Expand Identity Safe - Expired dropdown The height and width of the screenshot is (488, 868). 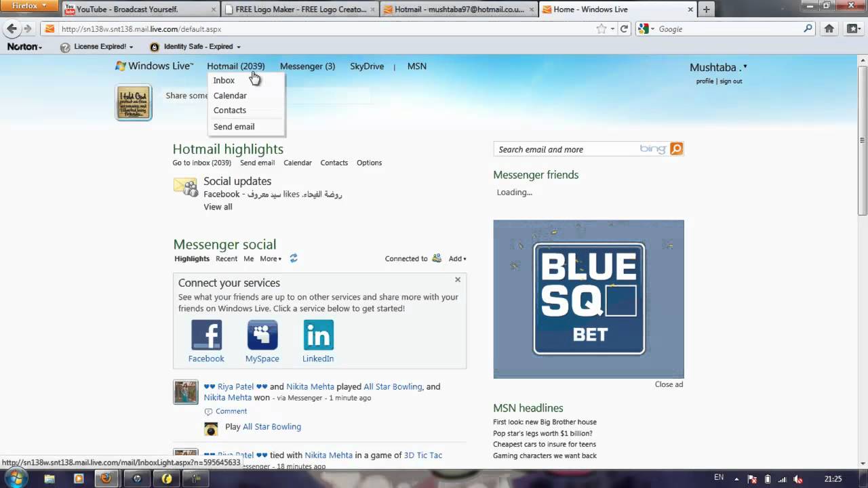pyautogui.click(x=238, y=47)
